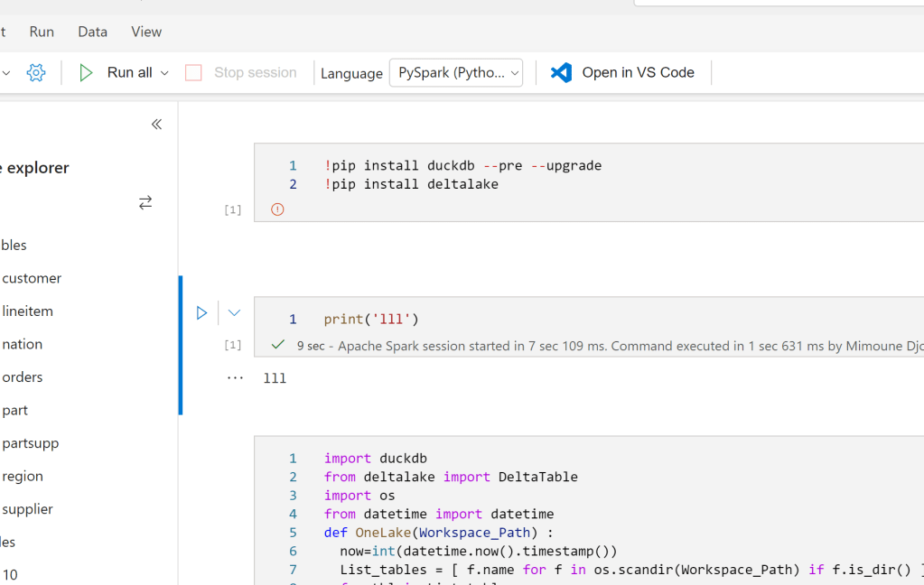Open the Run menu
Viewport: 924px width, 585px height.
coord(42,32)
